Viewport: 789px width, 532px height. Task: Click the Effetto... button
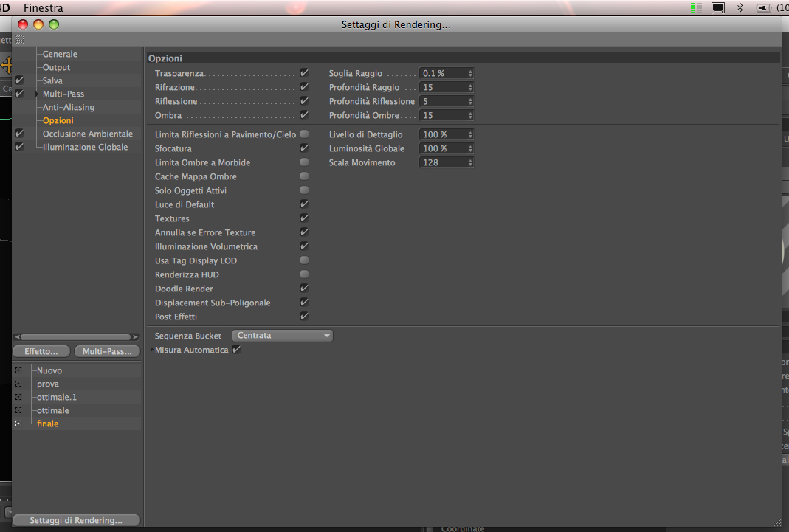click(x=41, y=351)
